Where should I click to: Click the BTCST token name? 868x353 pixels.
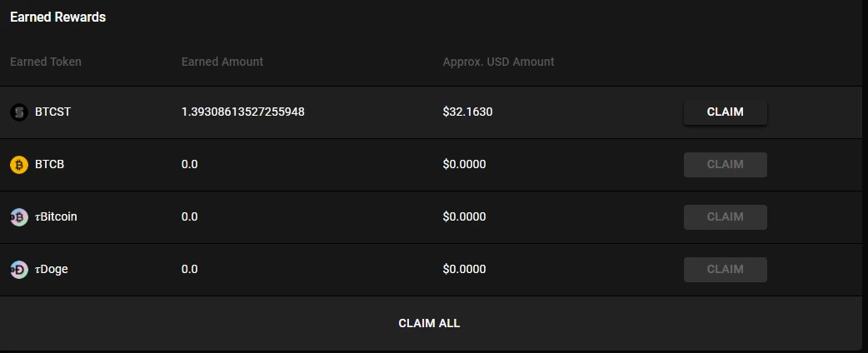pyautogui.click(x=53, y=112)
